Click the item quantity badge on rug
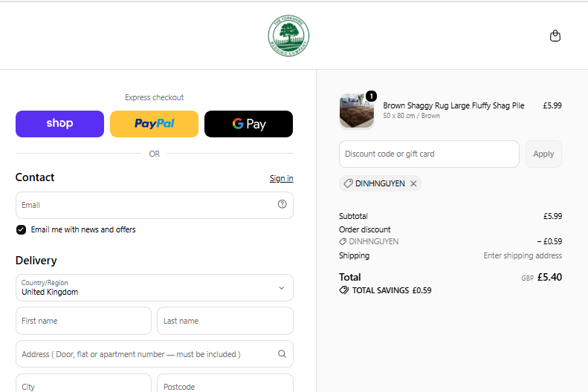Screen dimensions: 588x392 (x=371, y=97)
